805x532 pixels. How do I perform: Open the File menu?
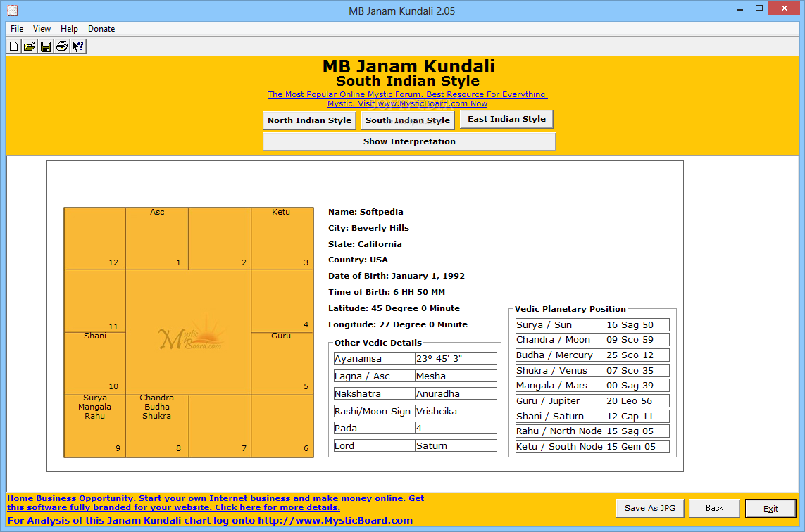click(x=17, y=29)
